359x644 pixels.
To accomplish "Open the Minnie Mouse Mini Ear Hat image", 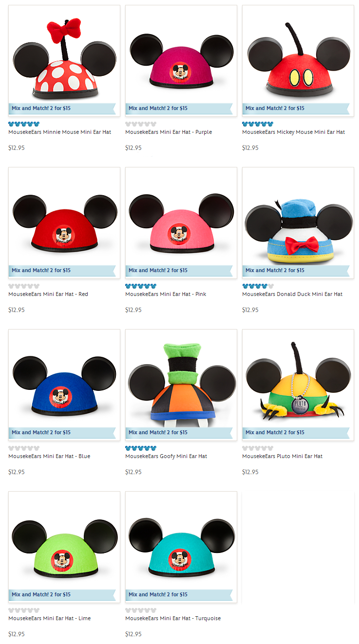I will pyautogui.click(x=64, y=61).
